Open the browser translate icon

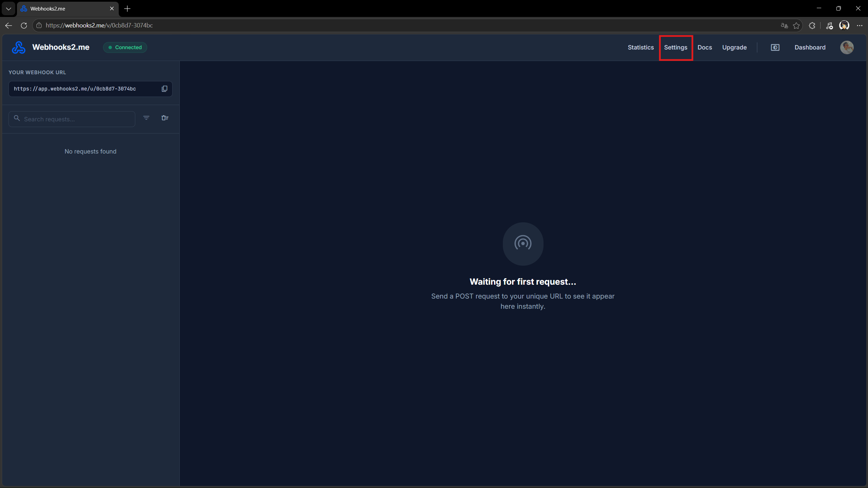(x=784, y=25)
